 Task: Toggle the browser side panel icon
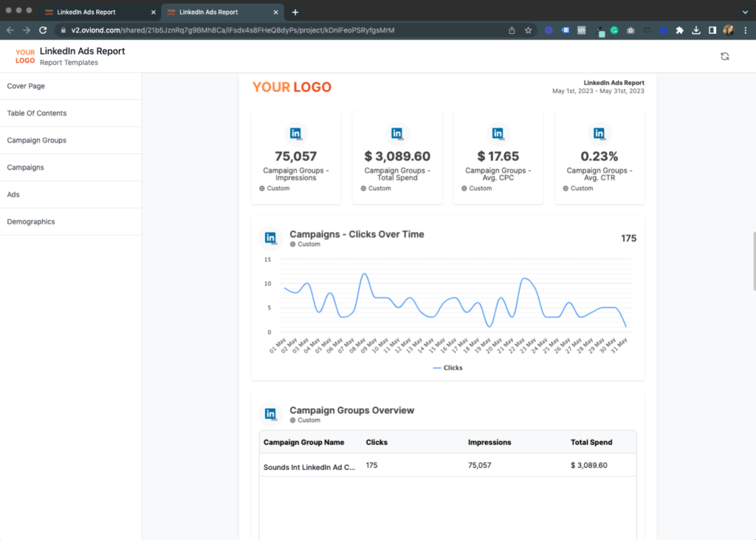tap(712, 30)
